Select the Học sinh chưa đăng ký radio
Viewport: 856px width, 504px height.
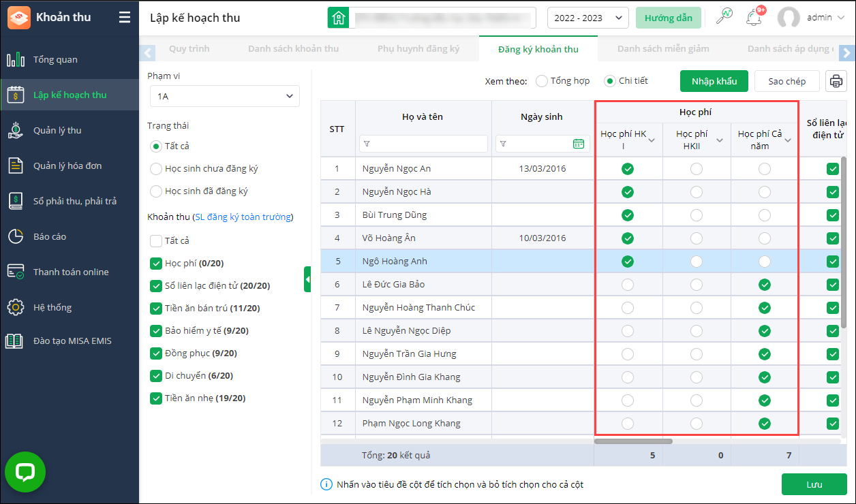156,169
